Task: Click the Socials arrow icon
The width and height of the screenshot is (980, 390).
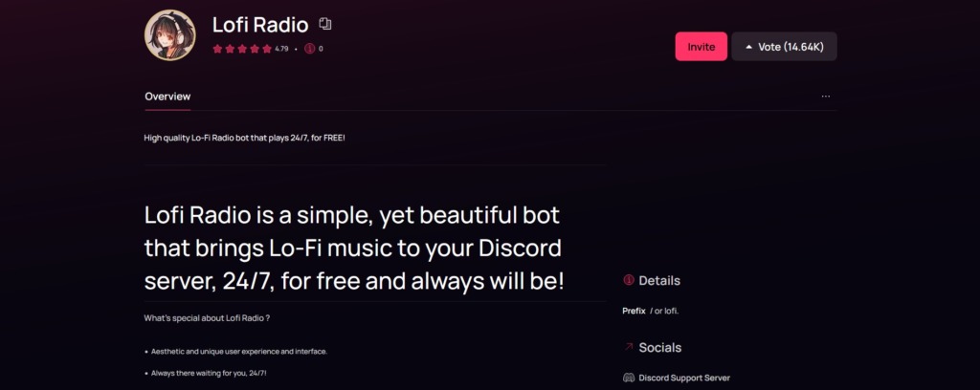Action: 629,347
